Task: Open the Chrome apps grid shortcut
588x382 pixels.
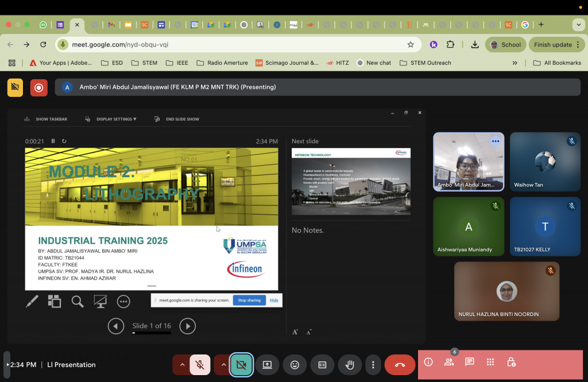Action: 12,63
